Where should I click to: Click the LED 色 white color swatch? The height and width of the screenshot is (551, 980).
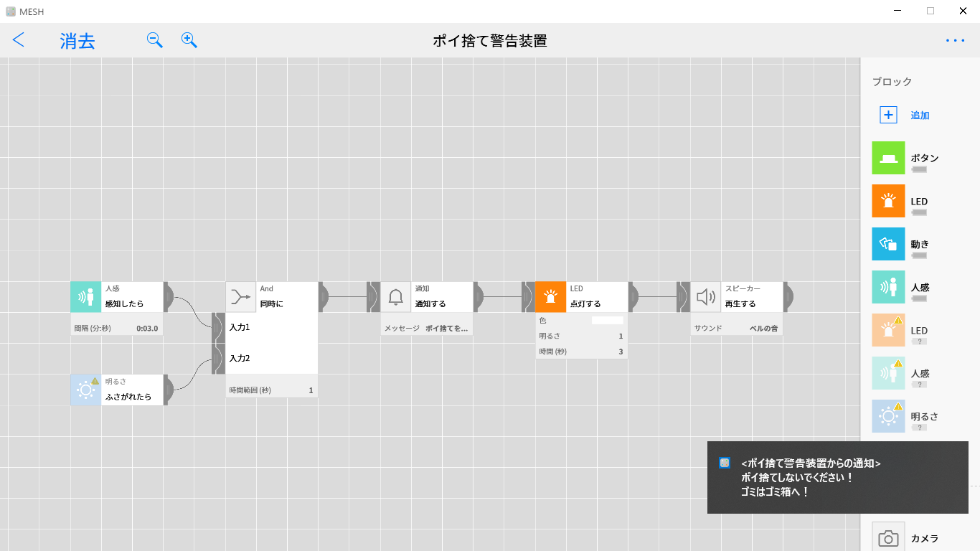pyautogui.click(x=607, y=321)
